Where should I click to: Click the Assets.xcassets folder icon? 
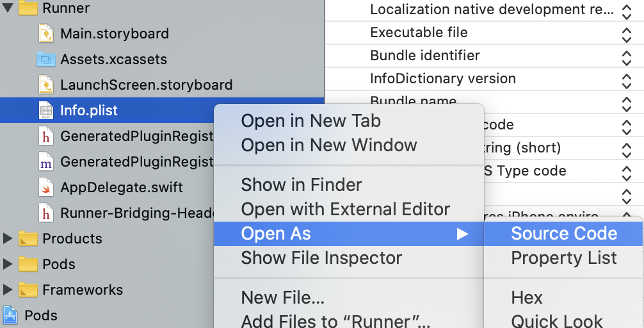46,59
